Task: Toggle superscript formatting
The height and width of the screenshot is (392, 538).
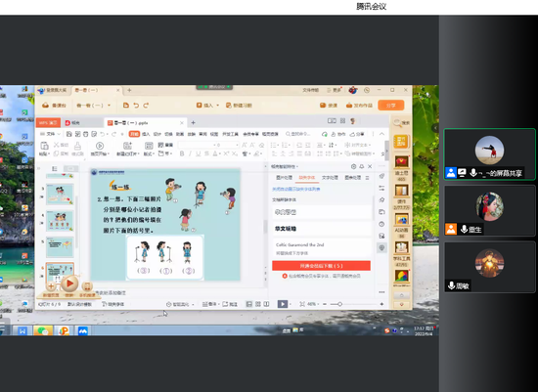Action: tap(226, 153)
